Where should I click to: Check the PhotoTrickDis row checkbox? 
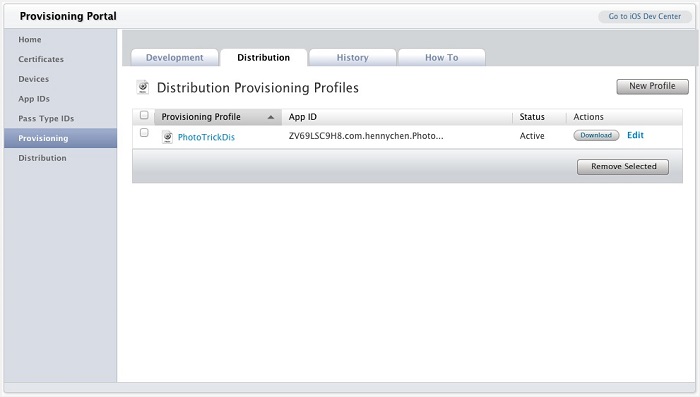(x=144, y=133)
